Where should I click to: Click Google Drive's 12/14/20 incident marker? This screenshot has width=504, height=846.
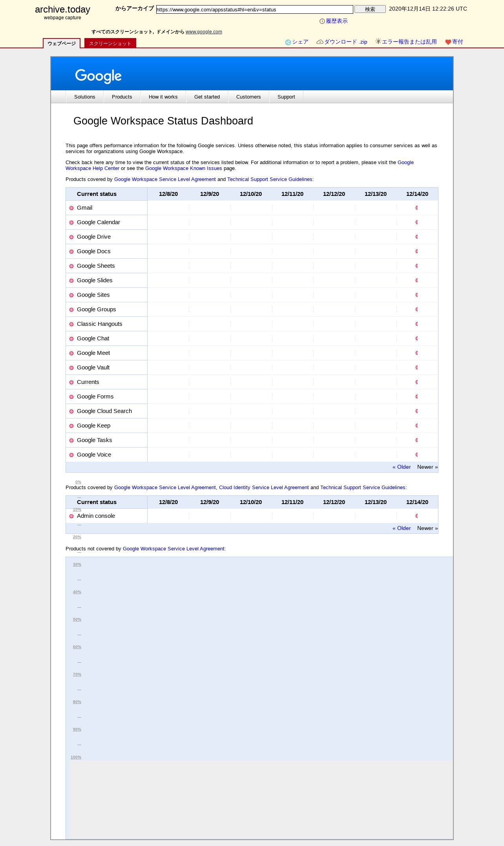[x=416, y=237]
